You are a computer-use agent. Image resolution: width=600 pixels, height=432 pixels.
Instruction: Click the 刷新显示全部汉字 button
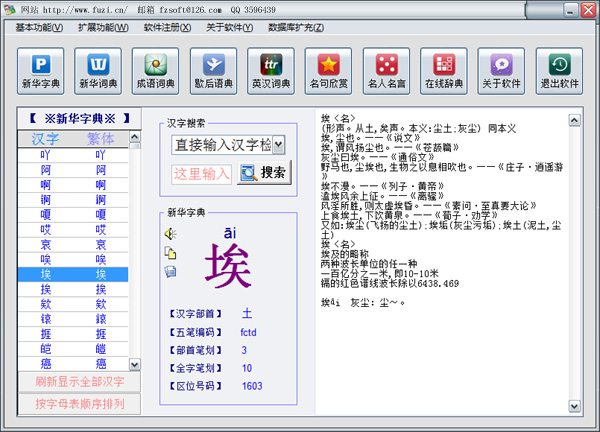[x=79, y=381]
